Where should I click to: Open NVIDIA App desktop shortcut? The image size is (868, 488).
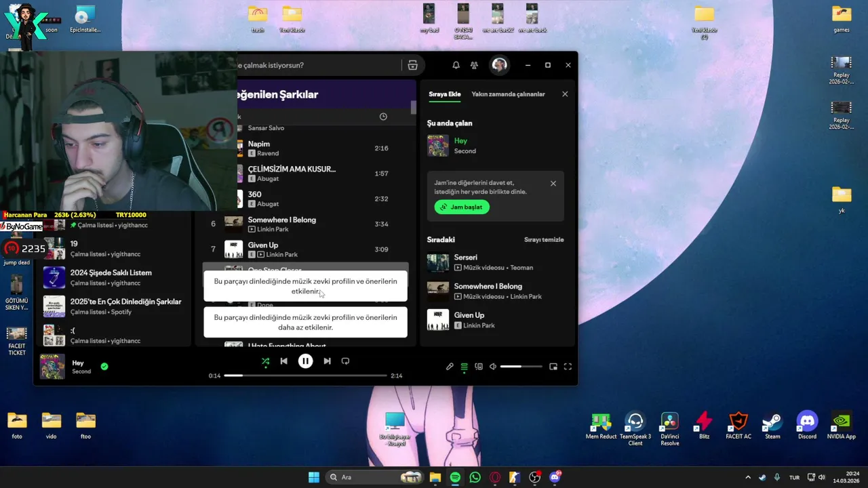click(x=842, y=427)
